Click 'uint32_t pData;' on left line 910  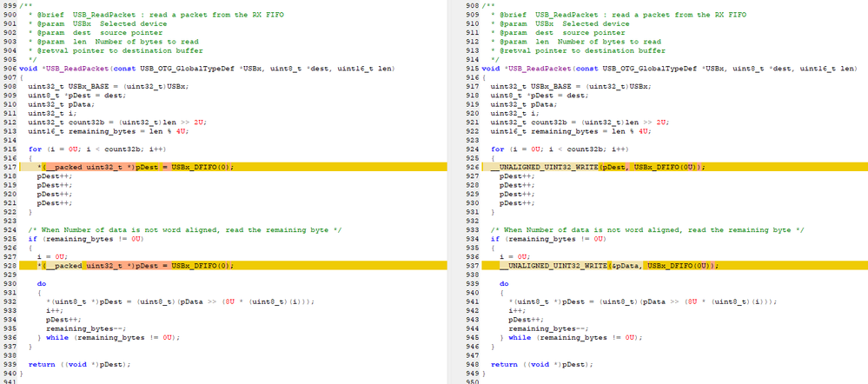[62, 104]
